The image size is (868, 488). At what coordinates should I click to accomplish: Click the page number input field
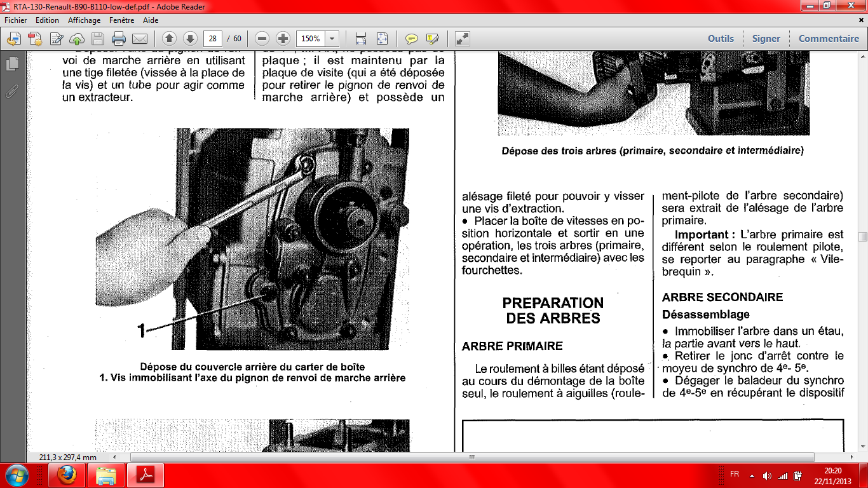click(x=212, y=39)
